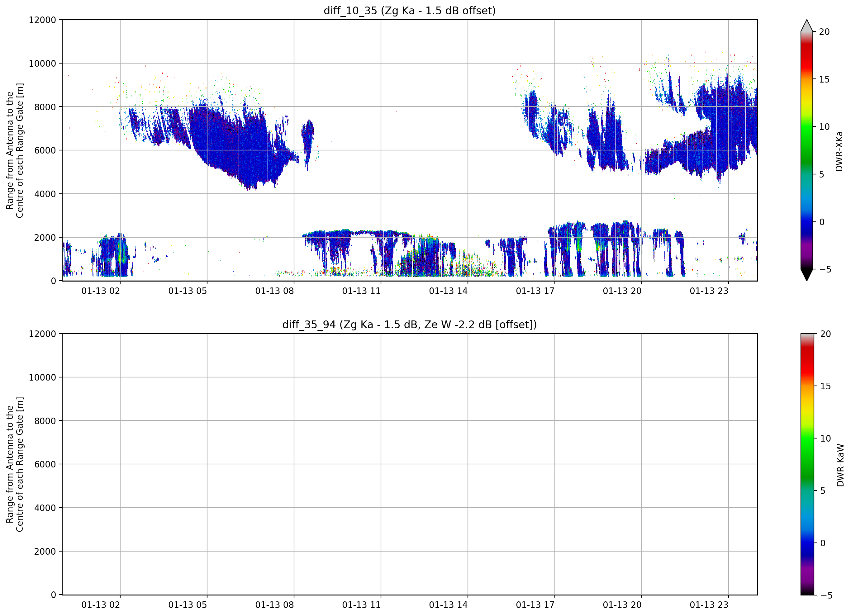This screenshot has height=616, width=851.
Task: Click the 01-13 23 label under the bottom plot
Action: (x=709, y=605)
